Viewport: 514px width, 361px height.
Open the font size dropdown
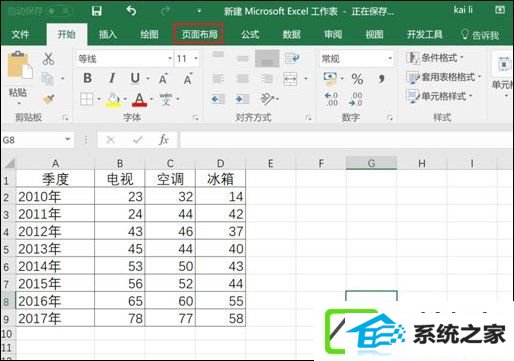click(x=196, y=59)
